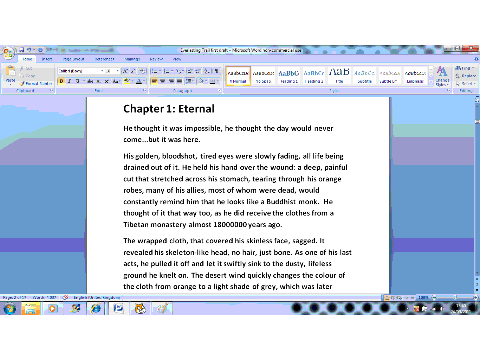Activate the Format Painter
The width and height of the screenshot is (480, 360).
click(x=36, y=83)
